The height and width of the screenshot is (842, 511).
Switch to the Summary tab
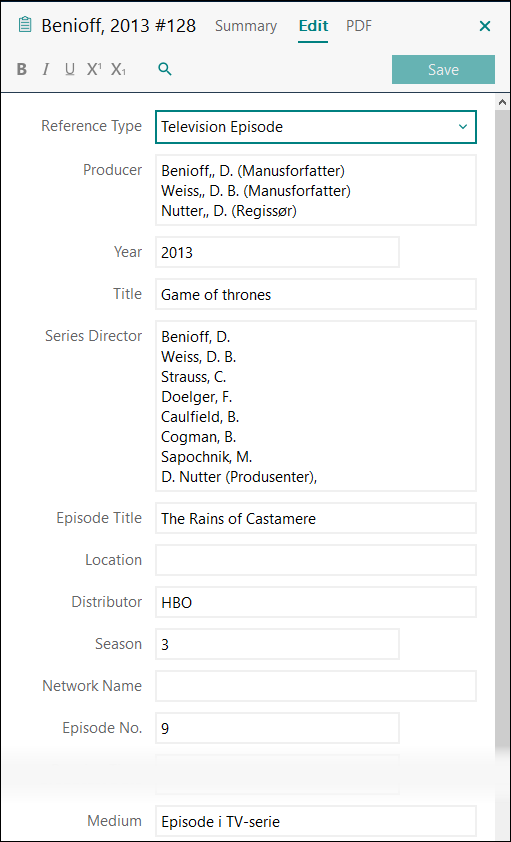246,26
